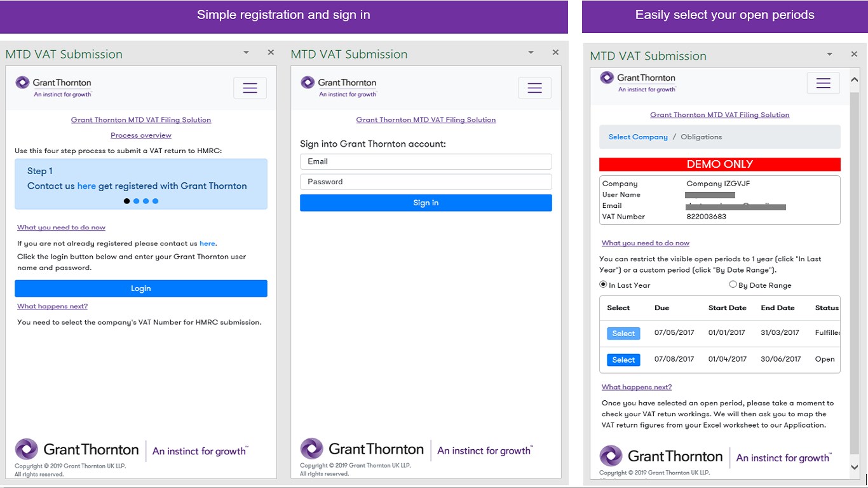The width and height of the screenshot is (868, 488).
Task: Focus the Password input field
Action: pyautogui.click(x=426, y=182)
